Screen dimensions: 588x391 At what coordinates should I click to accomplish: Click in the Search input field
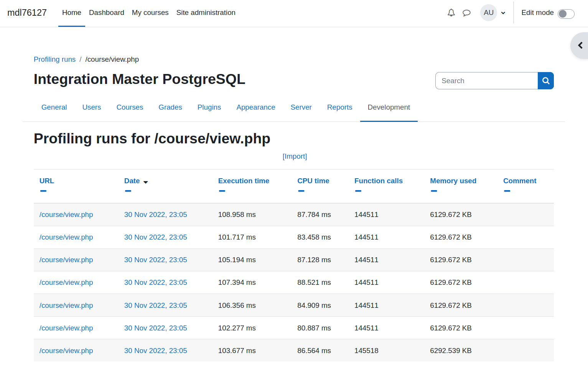click(x=486, y=81)
